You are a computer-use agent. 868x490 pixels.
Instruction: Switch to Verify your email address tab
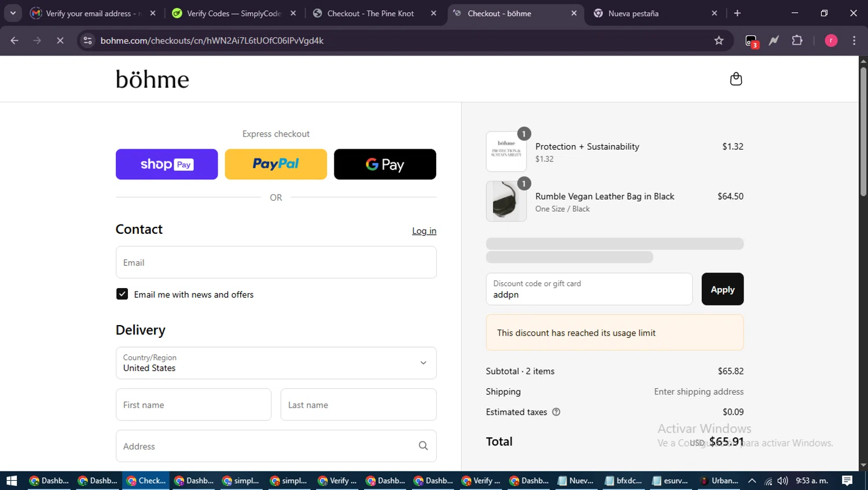pyautogui.click(x=94, y=13)
